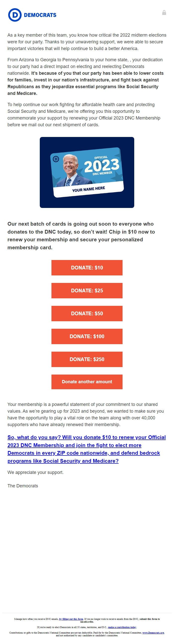Click the gray padlock icon

(164, 12)
